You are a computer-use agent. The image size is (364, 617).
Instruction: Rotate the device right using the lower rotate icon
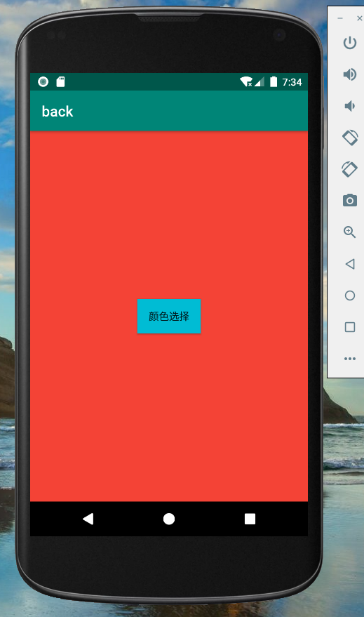[x=349, y=169]
